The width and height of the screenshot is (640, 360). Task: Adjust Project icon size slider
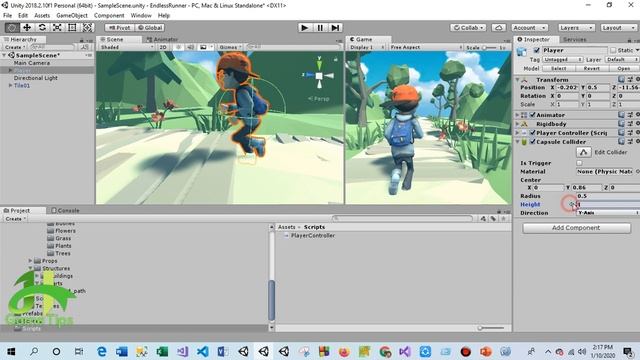pyautogui.click(x=491, y=327)
